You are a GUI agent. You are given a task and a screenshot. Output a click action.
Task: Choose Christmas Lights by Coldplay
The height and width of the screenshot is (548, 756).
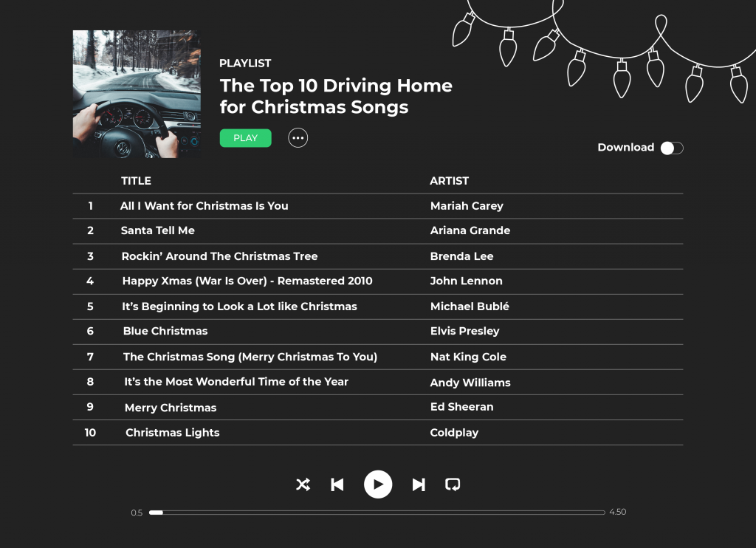173,433
